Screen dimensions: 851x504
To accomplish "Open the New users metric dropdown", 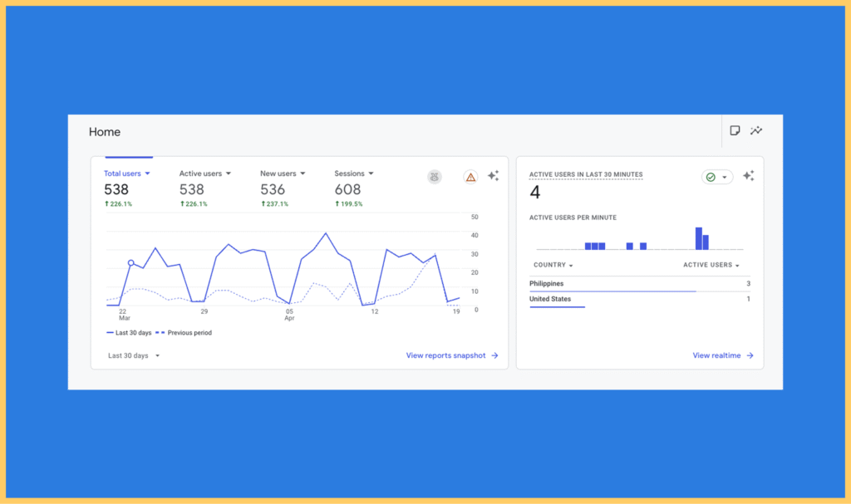I will pyautogui.click(x=283, y=174).
